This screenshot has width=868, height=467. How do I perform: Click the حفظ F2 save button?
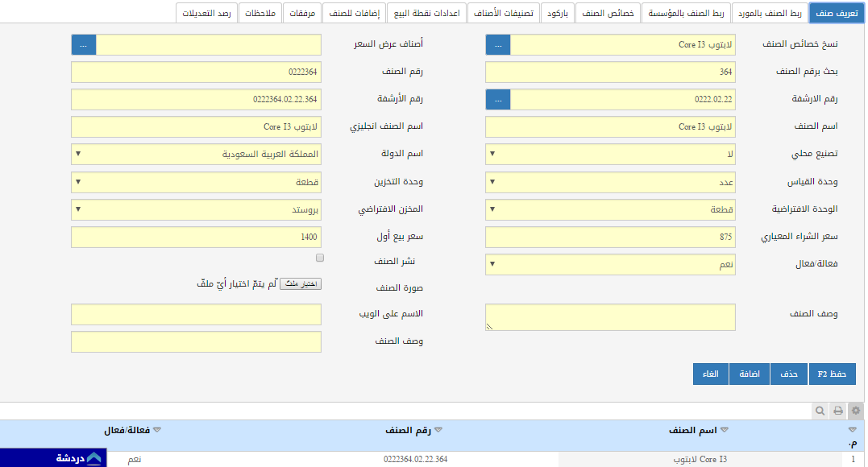coord(831,374)
